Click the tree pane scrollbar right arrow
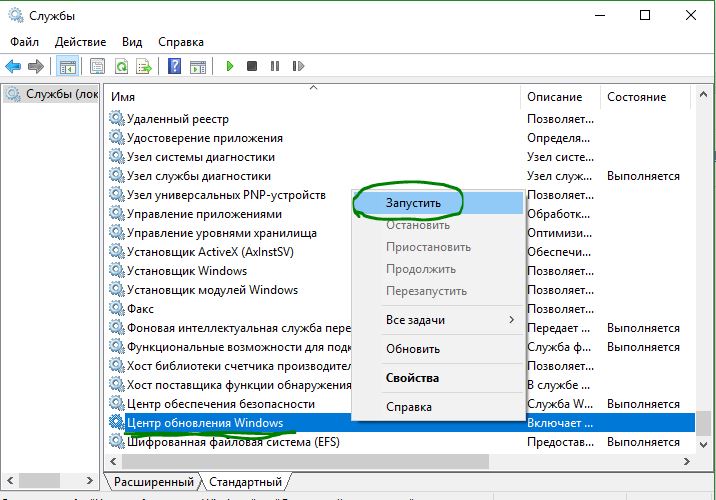This screenshot has width=716, height=500. (x=90, y=480)
